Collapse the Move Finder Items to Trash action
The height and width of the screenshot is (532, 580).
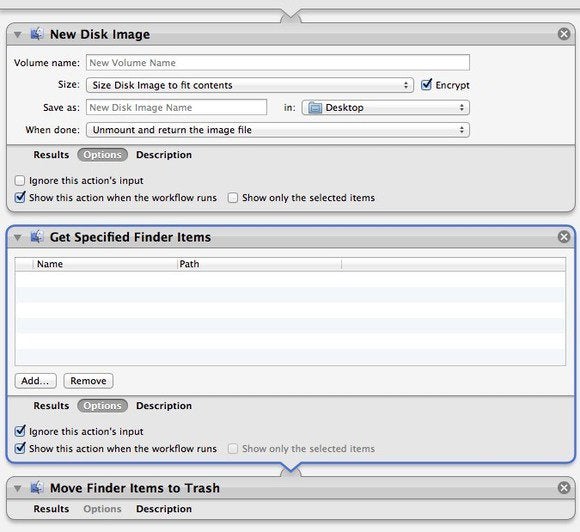pyautogui.click(x=17, y=488)
